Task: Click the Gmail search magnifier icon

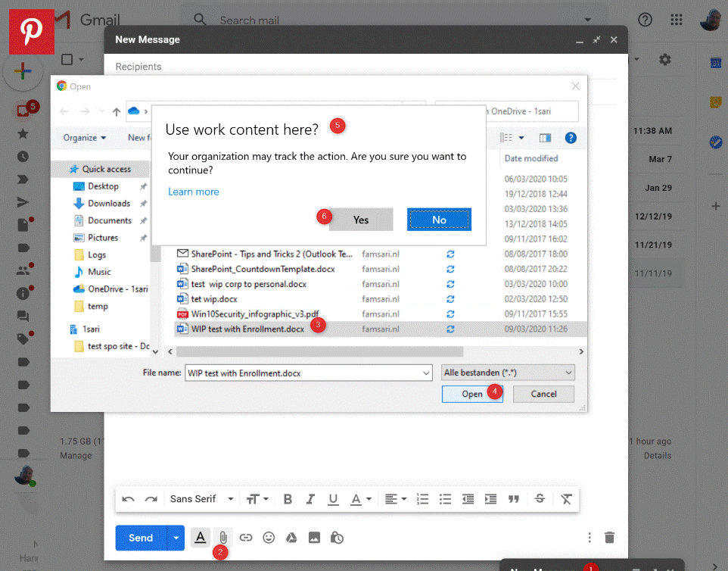Action: click(x=200, y=20)
